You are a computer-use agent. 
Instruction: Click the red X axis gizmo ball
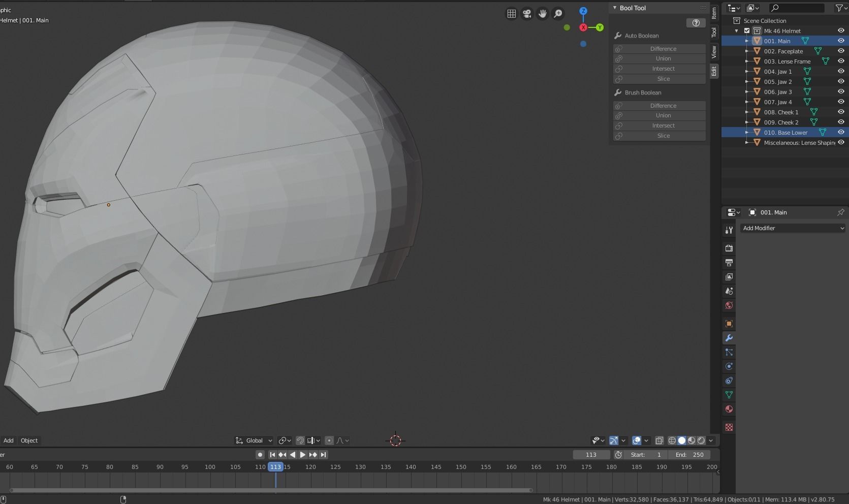(583, 27)
